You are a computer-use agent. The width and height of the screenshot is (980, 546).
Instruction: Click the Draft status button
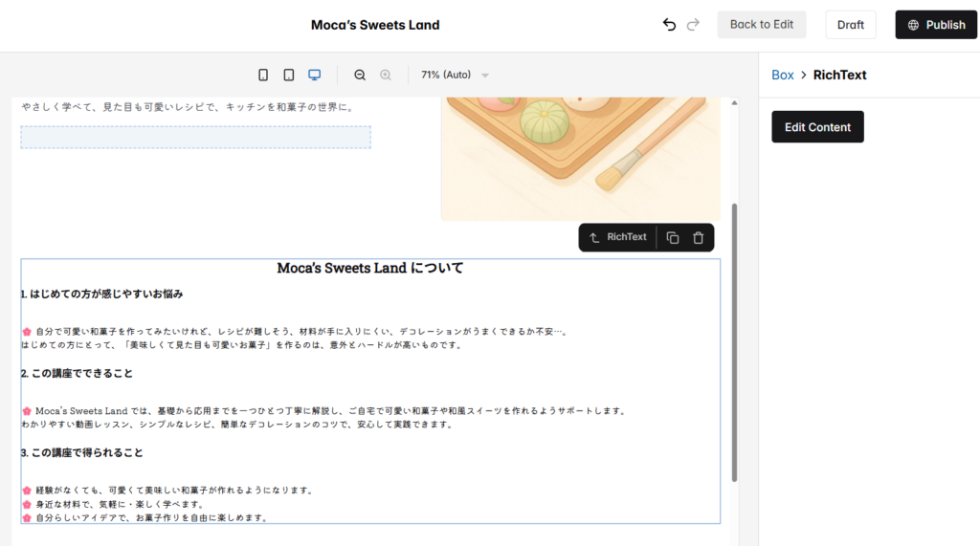coord(850,25)
